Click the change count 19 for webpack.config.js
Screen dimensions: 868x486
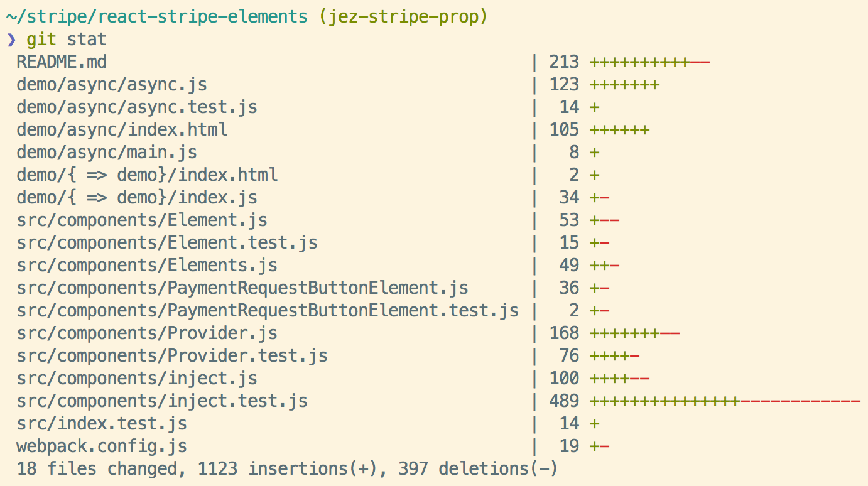[569, 446]
